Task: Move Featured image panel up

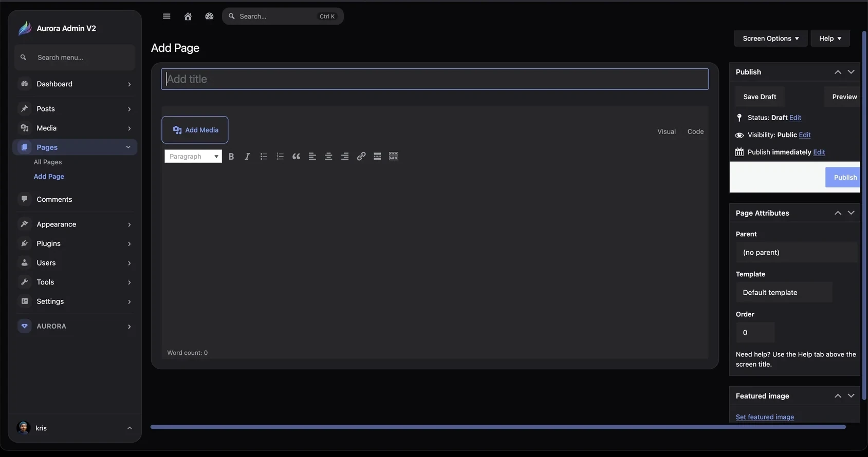Action: coord(838,396)
